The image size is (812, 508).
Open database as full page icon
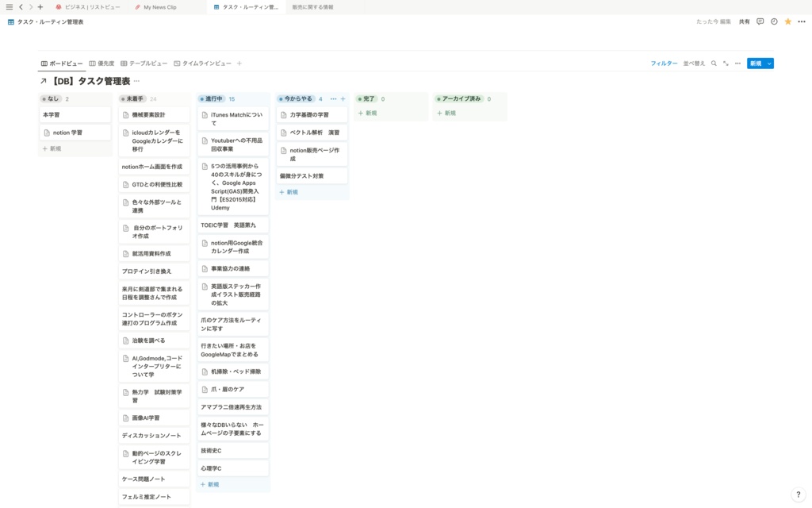[x=726, y=63]
